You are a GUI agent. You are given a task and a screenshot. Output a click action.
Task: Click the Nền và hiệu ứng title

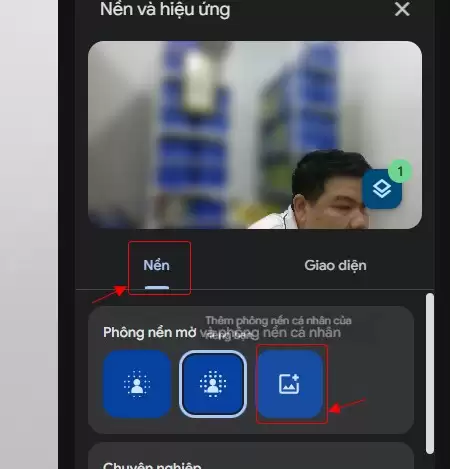pos(165,9)
